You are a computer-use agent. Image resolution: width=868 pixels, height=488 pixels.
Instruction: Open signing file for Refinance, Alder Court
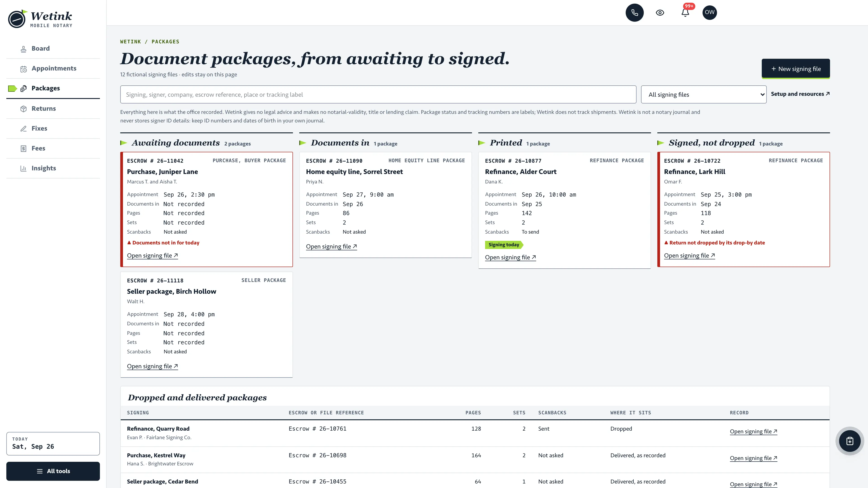[510, 257]
